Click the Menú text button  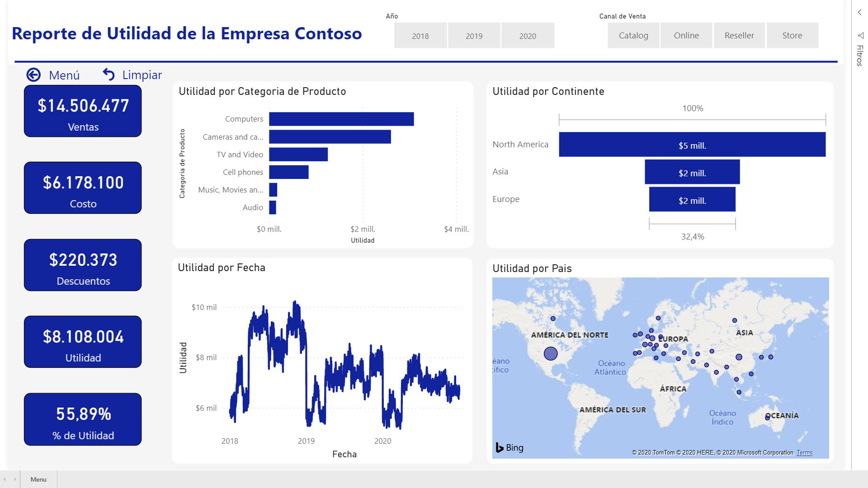[x=64, y=75]
